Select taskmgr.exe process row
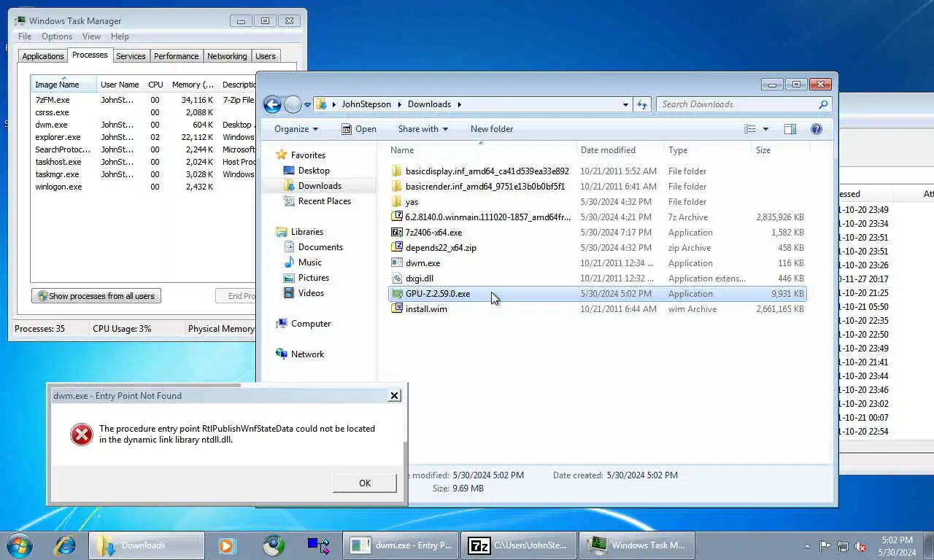 143,174
